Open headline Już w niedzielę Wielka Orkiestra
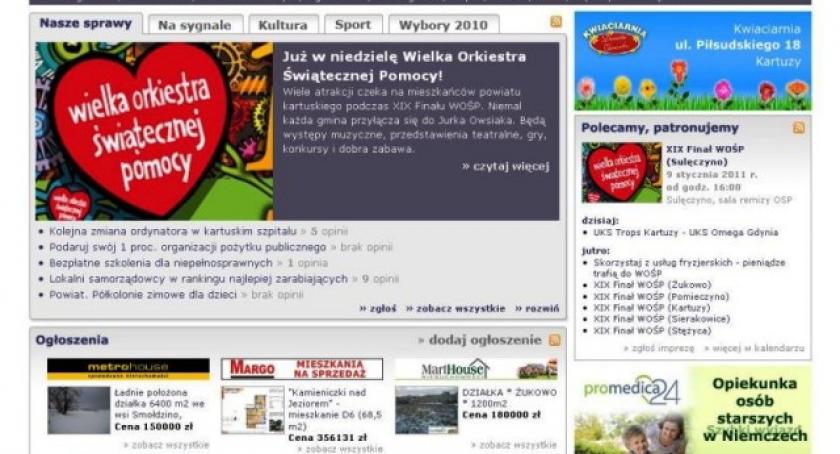 [404, 65]
